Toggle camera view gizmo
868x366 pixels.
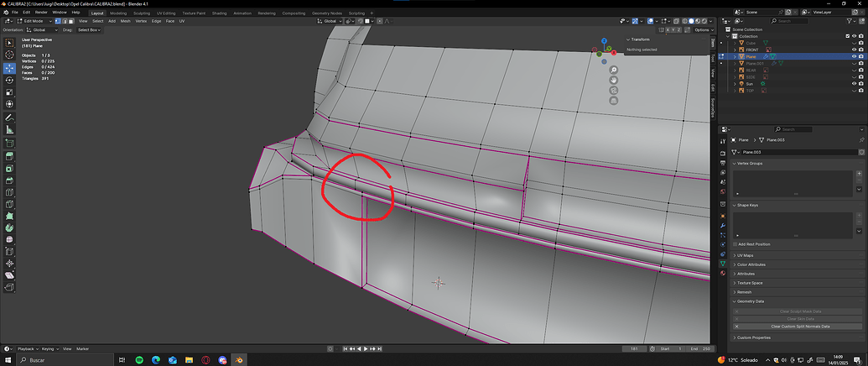613,91
